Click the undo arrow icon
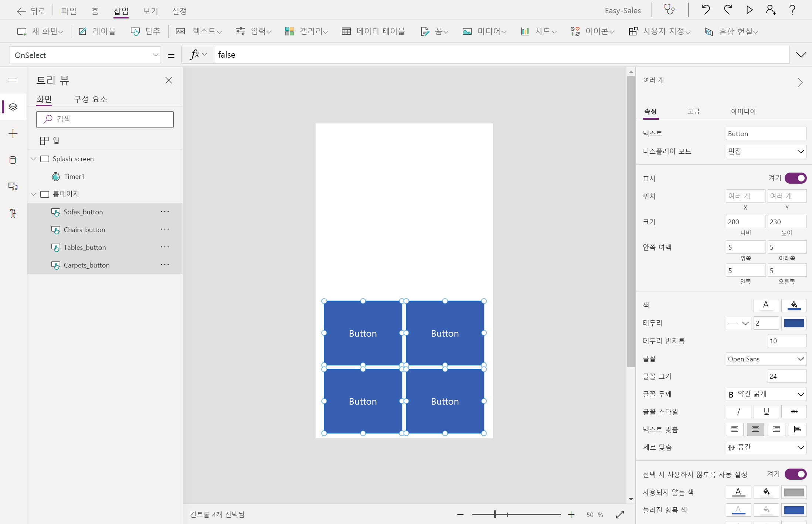The width and height of the screenshot is (812, 524). 706,10
